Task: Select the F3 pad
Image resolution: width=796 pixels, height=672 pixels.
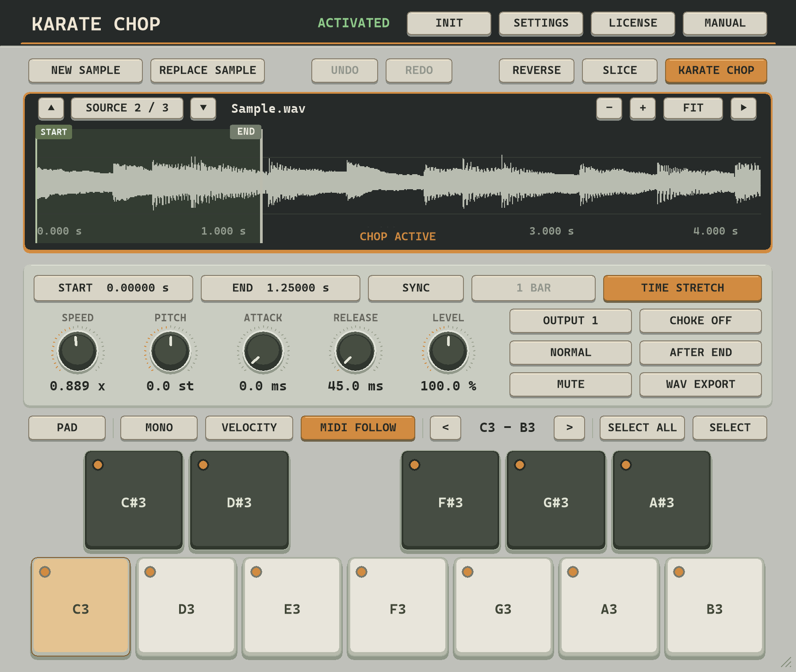Action: (x=398, y=606)
